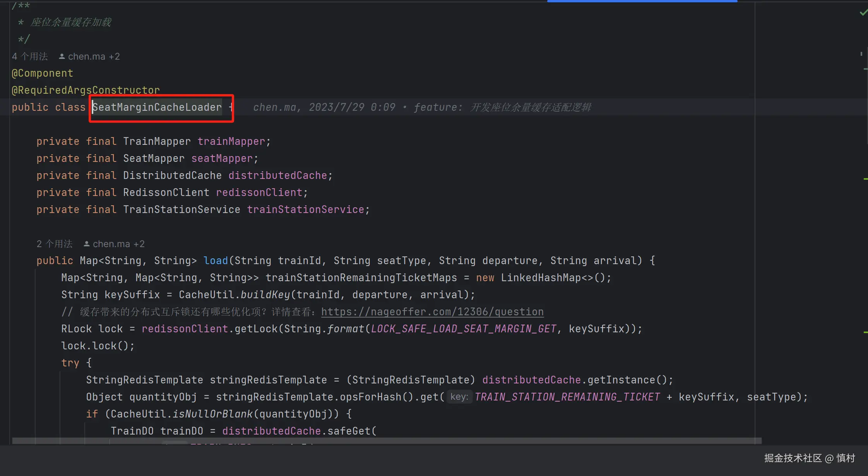Click the horizontal scrollbar at editor bottom
Image resolution: width=868 pixels, height=476 pixels.
point(387,441)
